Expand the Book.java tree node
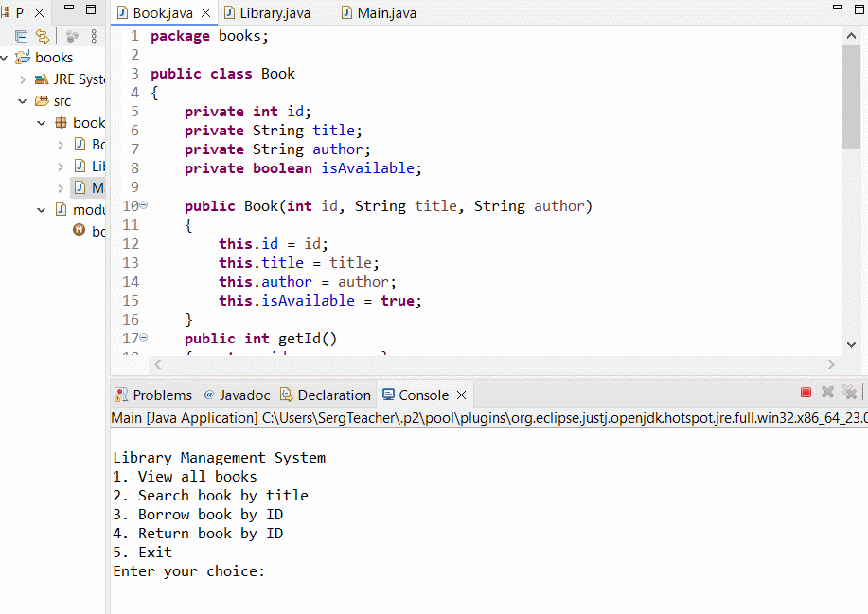This screenshot has width=868, height=614. [61, 145]
